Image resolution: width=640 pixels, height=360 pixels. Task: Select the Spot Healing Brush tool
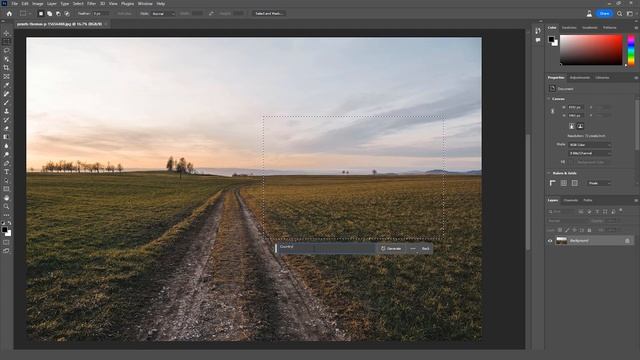[x=6, y=94]
